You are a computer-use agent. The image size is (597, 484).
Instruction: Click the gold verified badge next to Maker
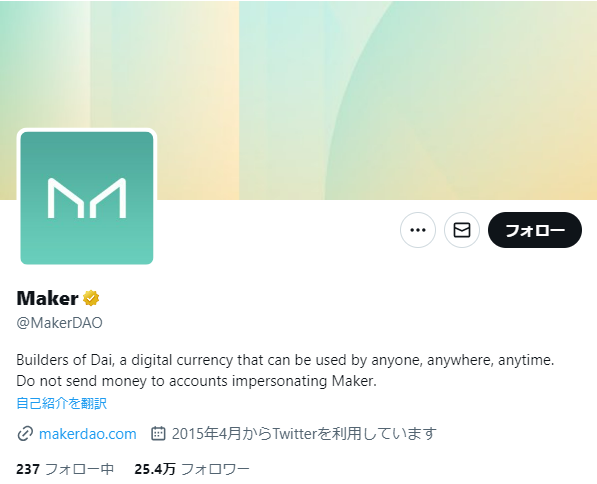pyautogui.click(x=91, y=298)
